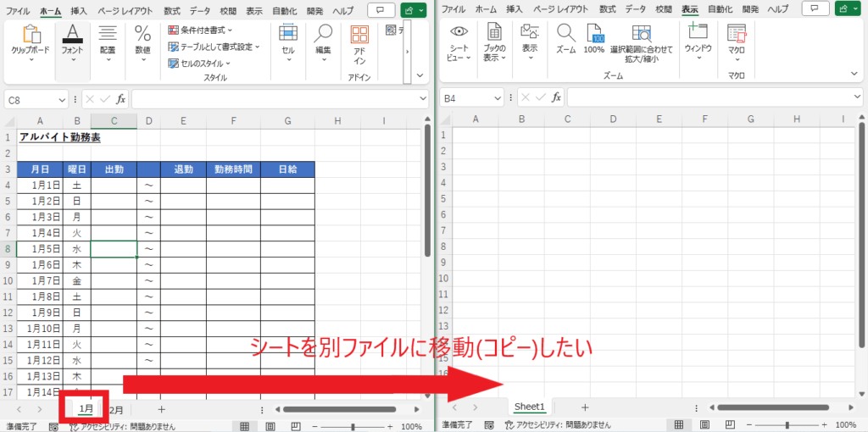
Task: Switch to 挿入 tab in left window
Action: 79,10
